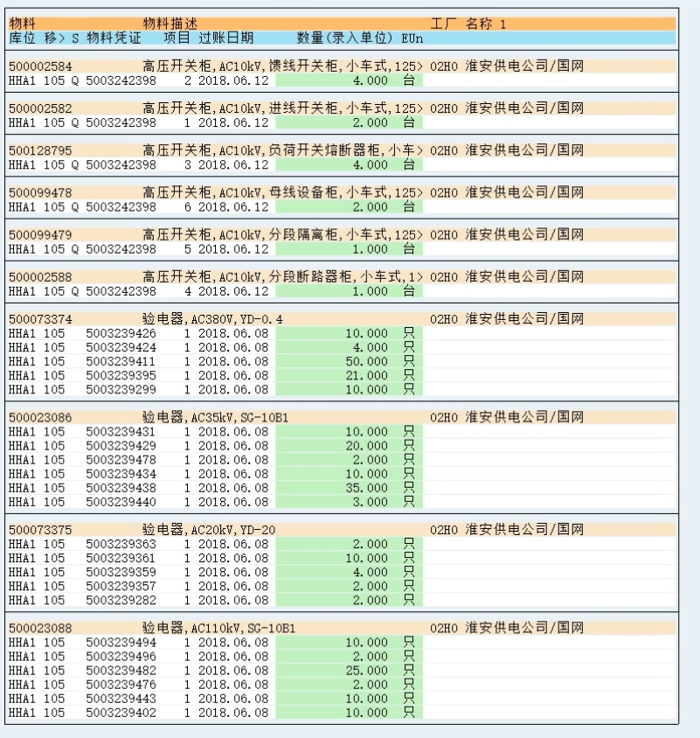Click material document 5003239282
The width and height of the screenshot is (700, 738).
pos(121,600)
